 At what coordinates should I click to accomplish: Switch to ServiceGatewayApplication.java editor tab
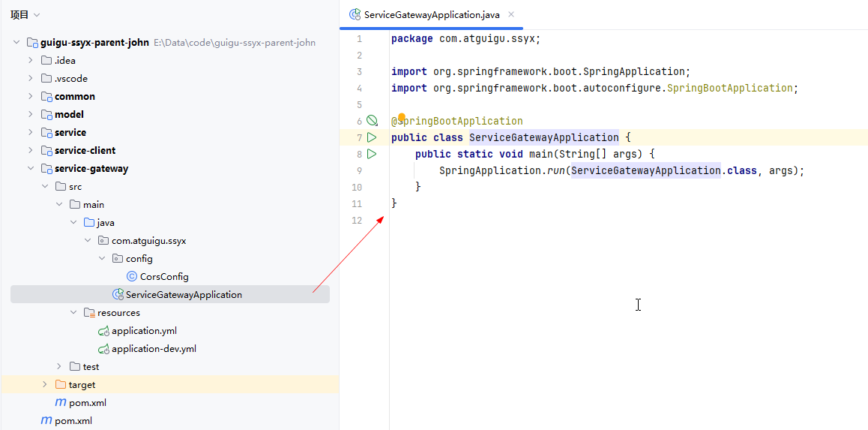[431, 15]
